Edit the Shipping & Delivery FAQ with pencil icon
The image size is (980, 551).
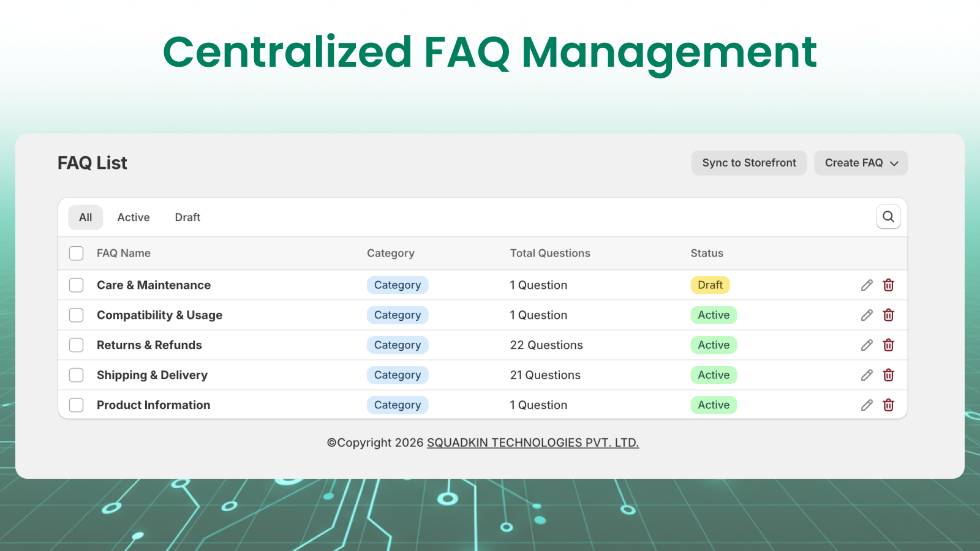(x=867, y=375)
